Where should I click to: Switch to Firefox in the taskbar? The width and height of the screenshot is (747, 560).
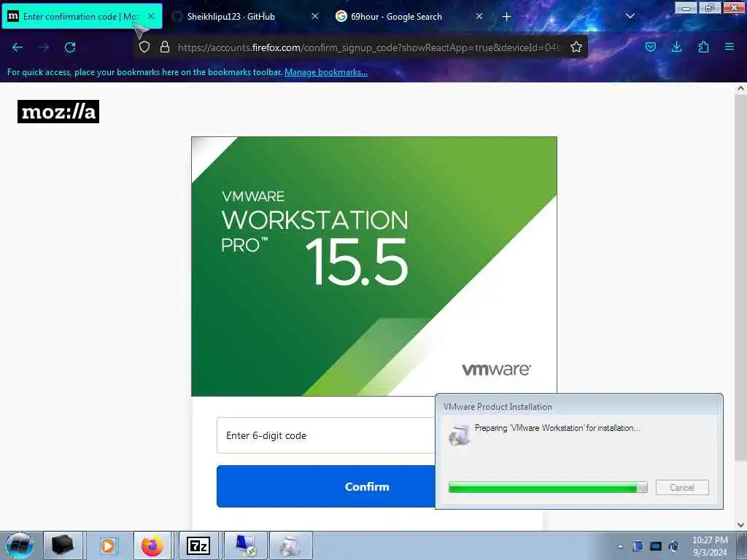coord(152,545)
